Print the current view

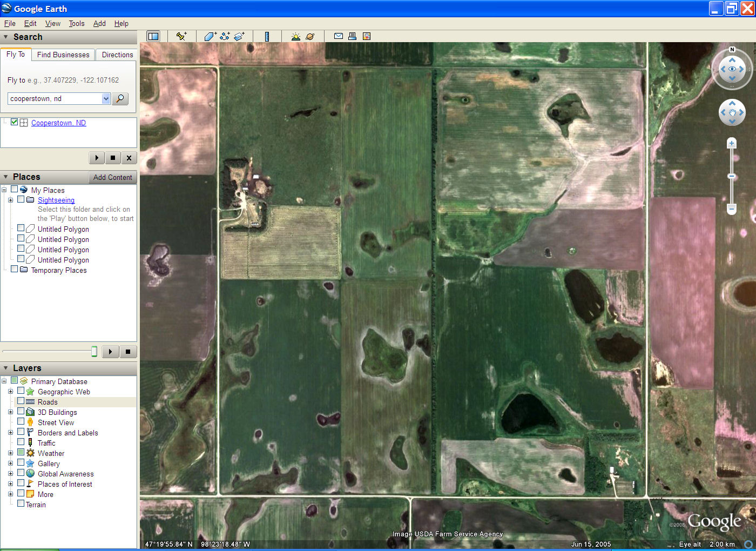(352, 36)
